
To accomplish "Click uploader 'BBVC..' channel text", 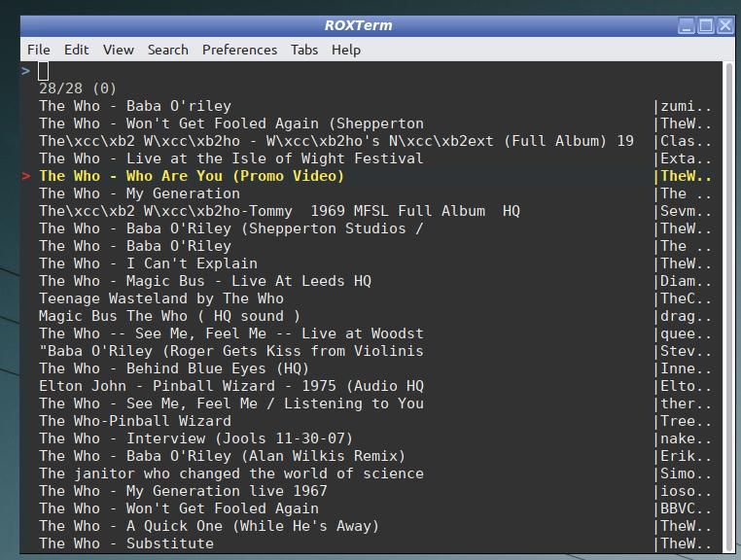I will pyautogui.click(x=686, y=508).
